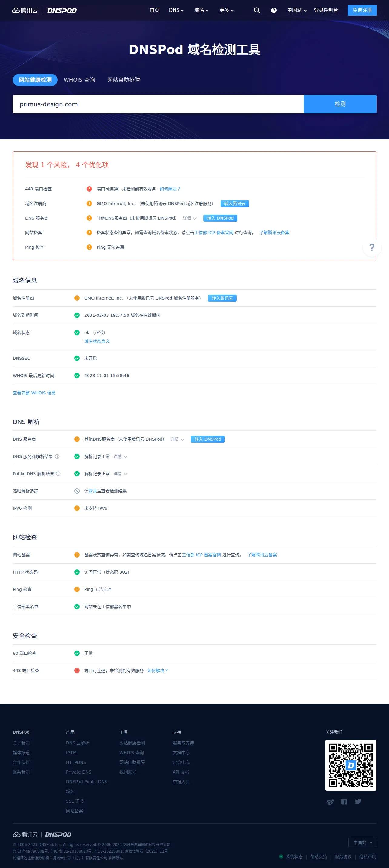Open 工信部 ICP 备案官网 link in 网站检查 section
389x868 pixels.
(x=201, y=555)
